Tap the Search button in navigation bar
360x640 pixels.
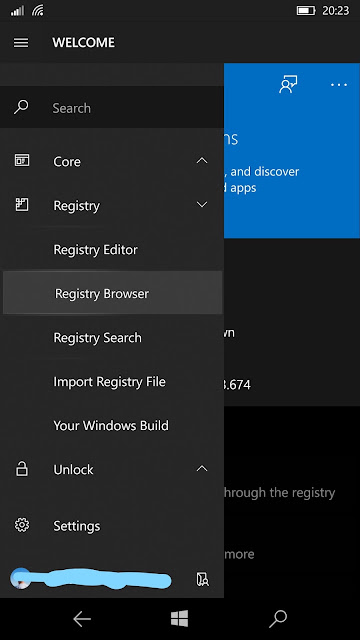[x=278, y=619]
